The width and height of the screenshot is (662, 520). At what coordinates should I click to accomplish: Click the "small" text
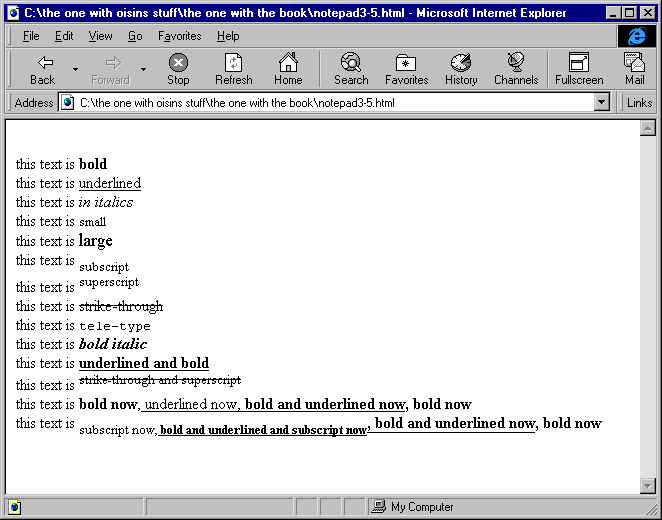92,222
